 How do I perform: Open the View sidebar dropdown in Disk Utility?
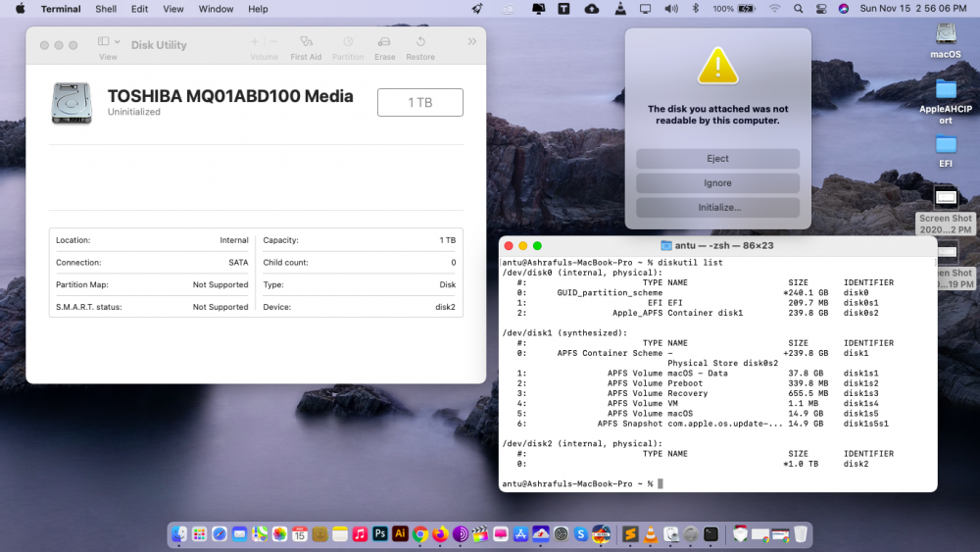coord(108,41)
